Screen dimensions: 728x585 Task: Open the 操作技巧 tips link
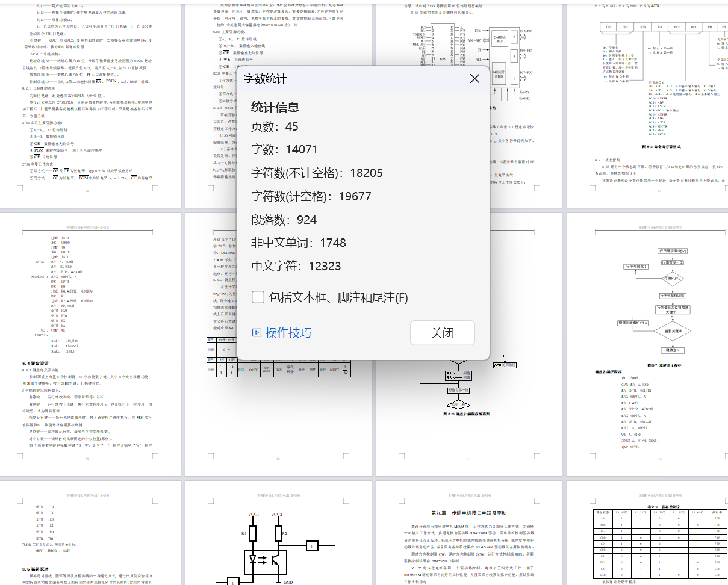pos(281,333)
